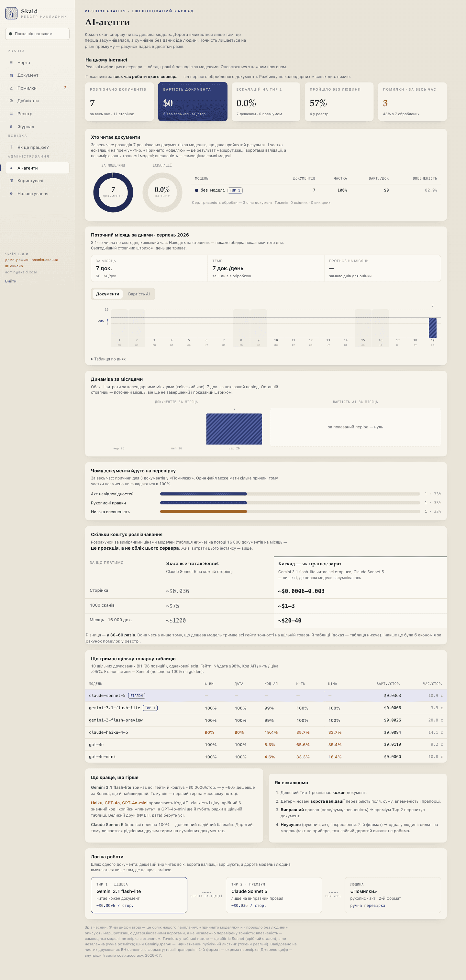Open the Користувачі icon
This screenshot has height=980, width=466.
11,181
